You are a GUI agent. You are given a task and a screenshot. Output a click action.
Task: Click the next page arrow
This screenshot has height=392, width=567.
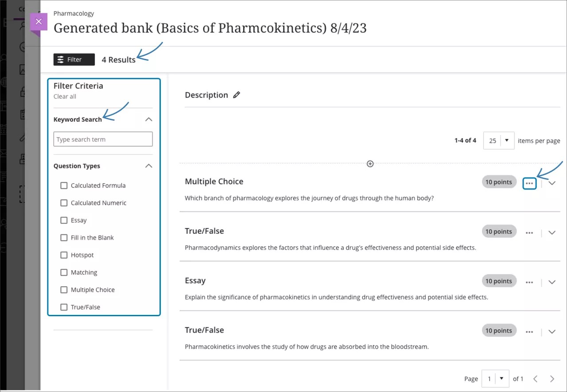point(553,379)
